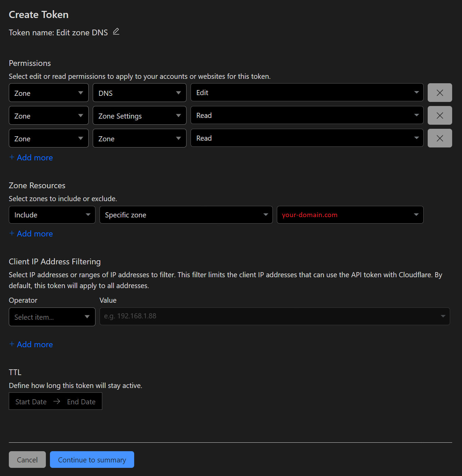The image size is (462, 476).
Task: Click the IP address Value input field
Action: 268,316
